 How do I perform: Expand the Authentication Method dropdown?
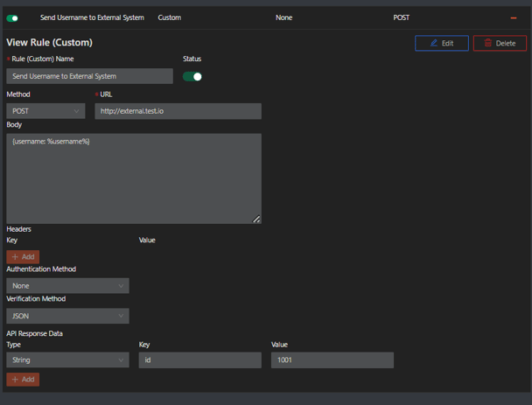(x=67, y=286)
